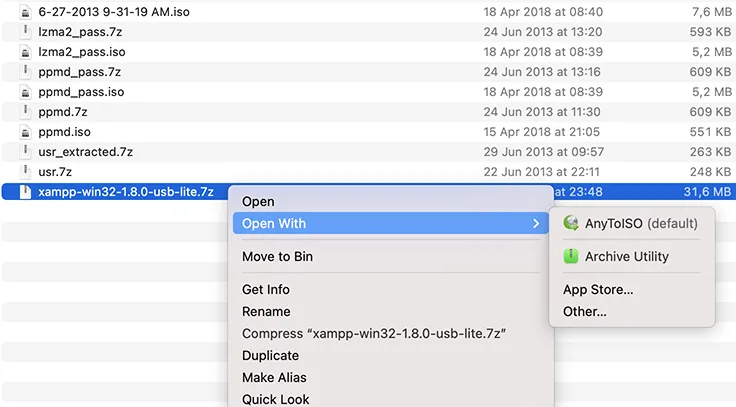This screenshot has height=407, width=736.
Task: Click the AnyToISO app icon in submenu
Action: tap(571, 223)
